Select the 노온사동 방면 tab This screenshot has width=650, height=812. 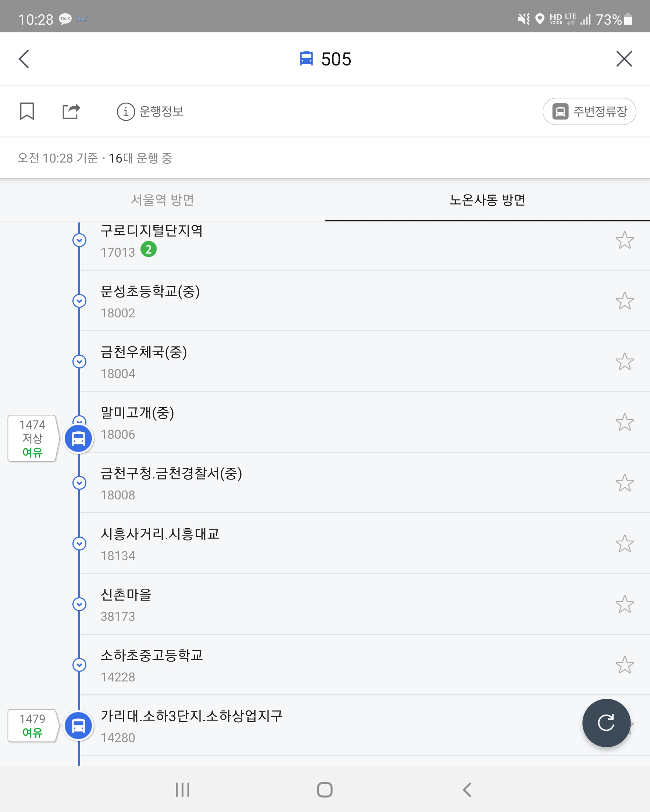coord(487,200)
